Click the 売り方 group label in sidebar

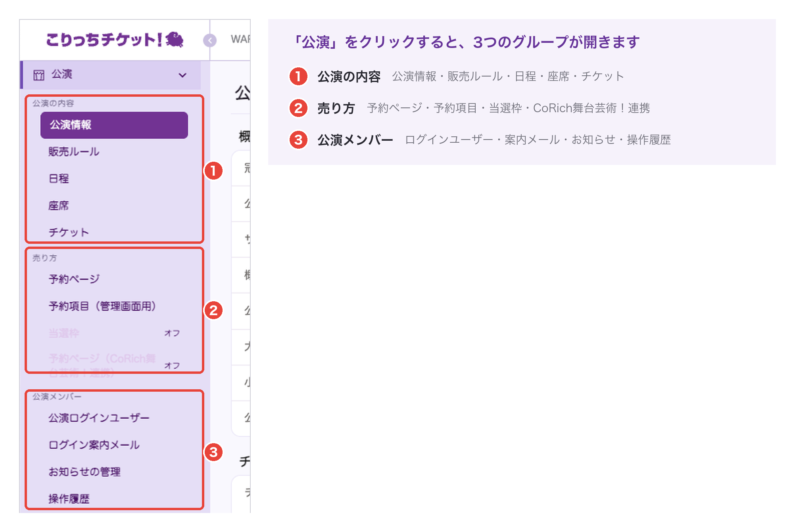tap(44, 258)
